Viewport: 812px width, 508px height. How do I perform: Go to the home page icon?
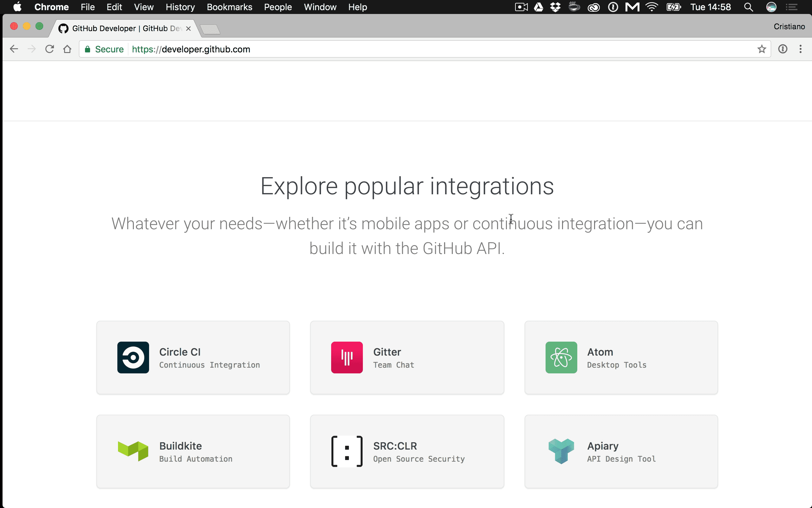click(67, 49)
